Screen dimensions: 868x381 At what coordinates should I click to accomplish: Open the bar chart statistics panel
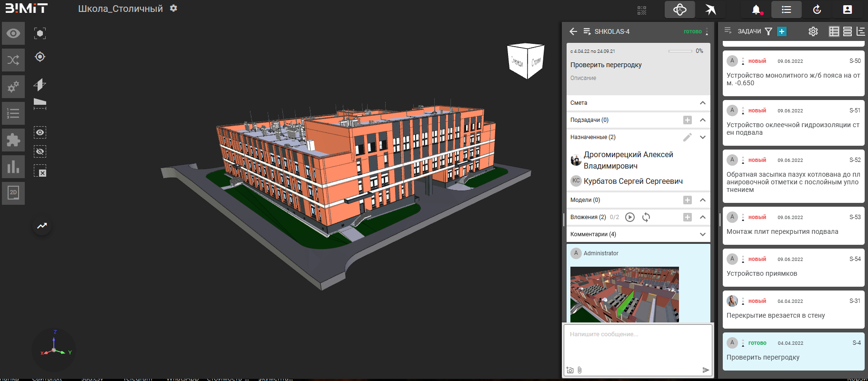[x=13, y=167]
